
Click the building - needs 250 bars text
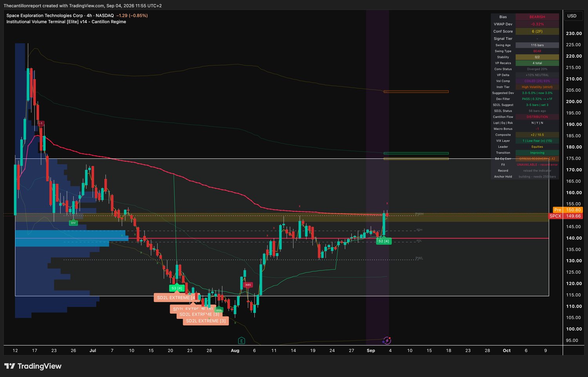pos(537,177)
